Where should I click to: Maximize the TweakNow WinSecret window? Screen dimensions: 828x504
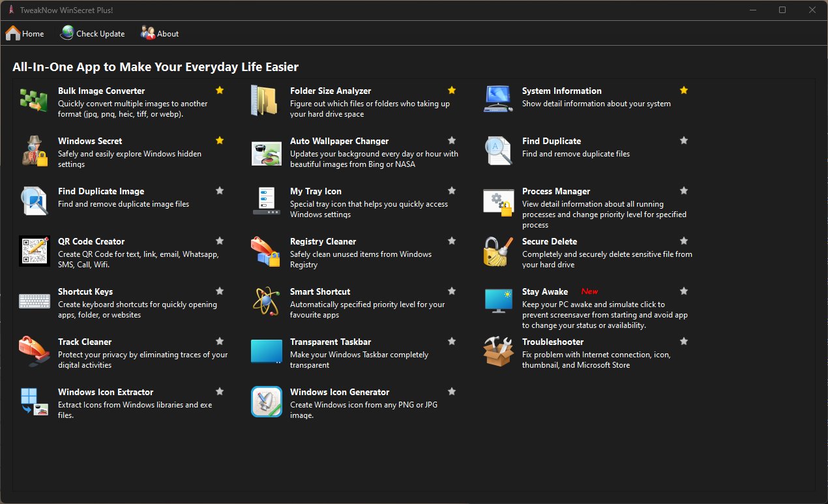tap(782, 10)
